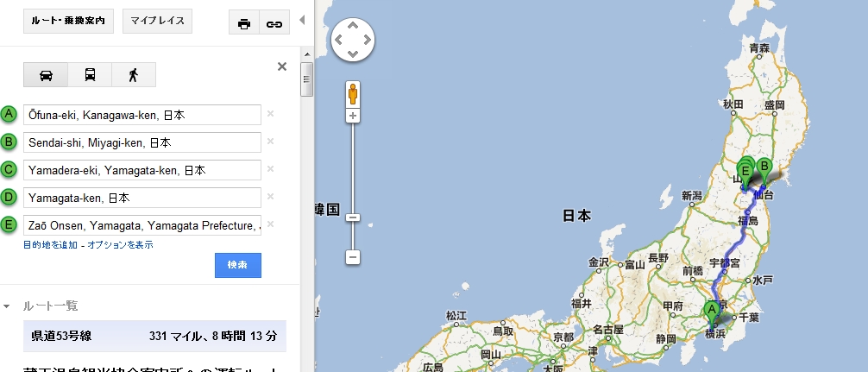Click the Ōfuna-eki starting point field

tap(142, 115)
